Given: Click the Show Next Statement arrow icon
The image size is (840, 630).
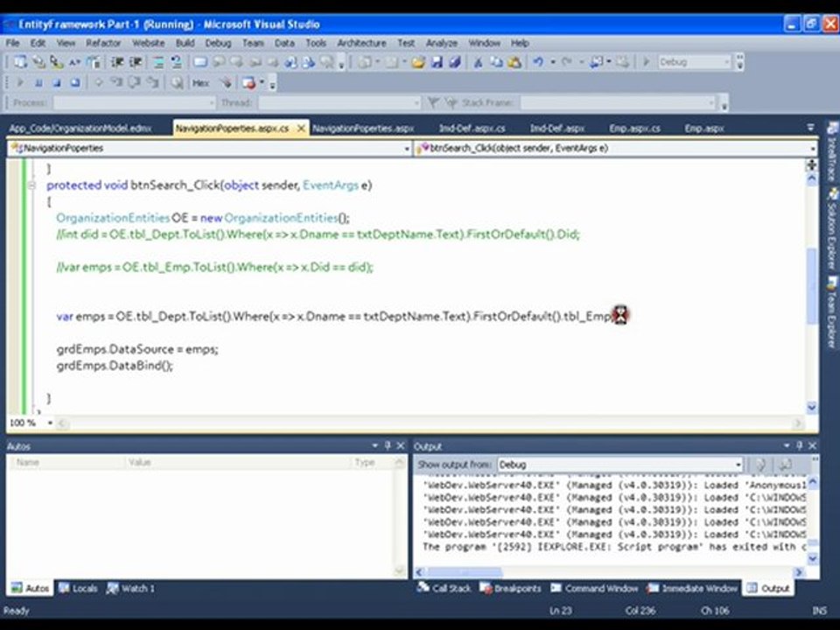Looking at the screenshot, I should click(99, 82).
